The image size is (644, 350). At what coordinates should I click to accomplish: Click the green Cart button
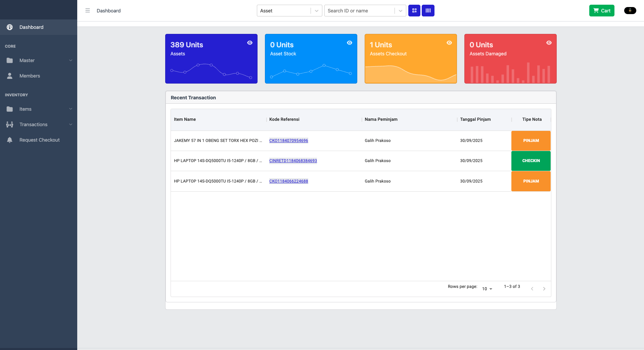click(601, 10)
